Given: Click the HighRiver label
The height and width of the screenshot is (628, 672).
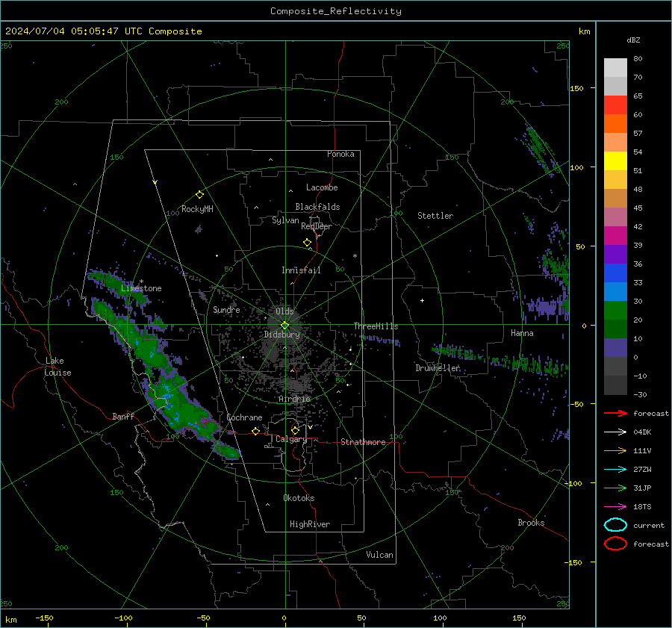Looking at the screenshot, I should point(310,524).
